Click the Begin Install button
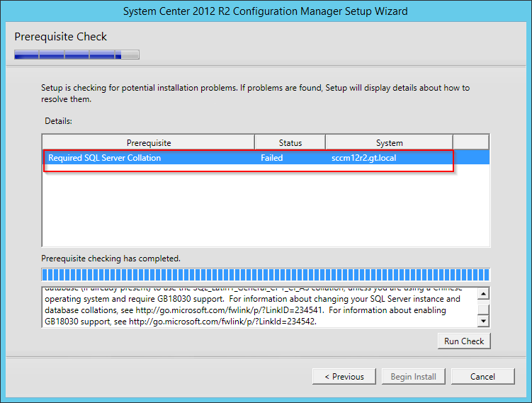Screen dimensions: 532x403 click(x=413, y=377)
